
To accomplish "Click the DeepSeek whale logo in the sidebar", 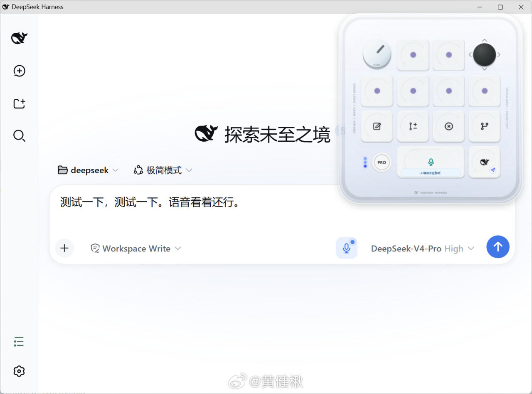I will pos(19,38).
